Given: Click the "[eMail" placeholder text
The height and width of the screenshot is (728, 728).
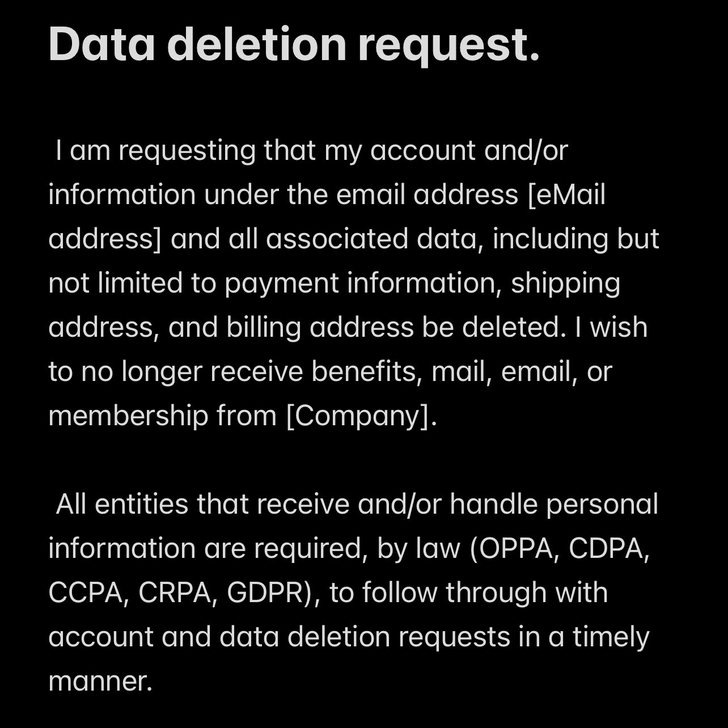Looking at the screenshot, I should tap(566, 194).
